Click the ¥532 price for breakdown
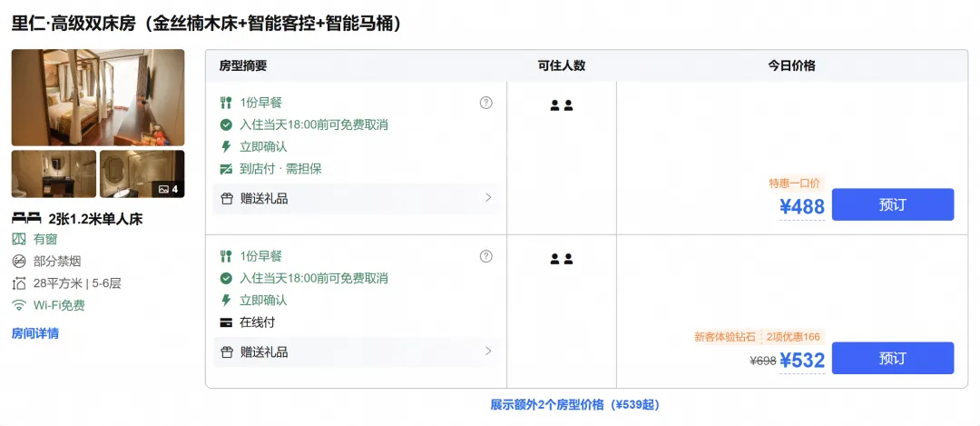 pyautogui.click(x=802, y=361)
